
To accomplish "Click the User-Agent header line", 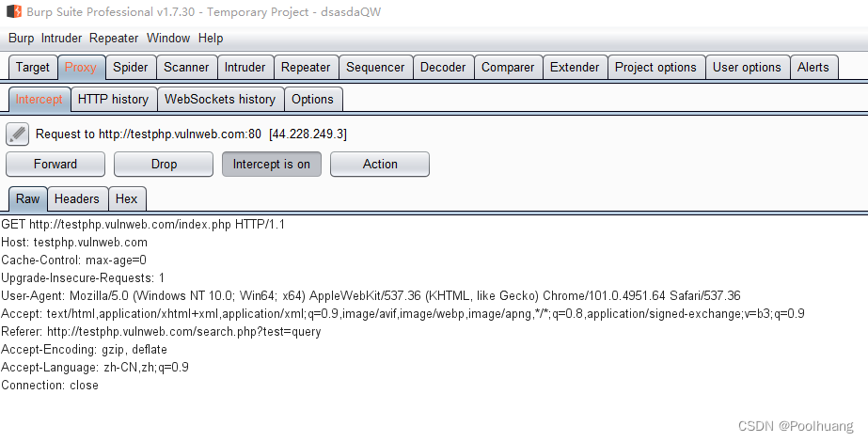I will tap(371, 296).
